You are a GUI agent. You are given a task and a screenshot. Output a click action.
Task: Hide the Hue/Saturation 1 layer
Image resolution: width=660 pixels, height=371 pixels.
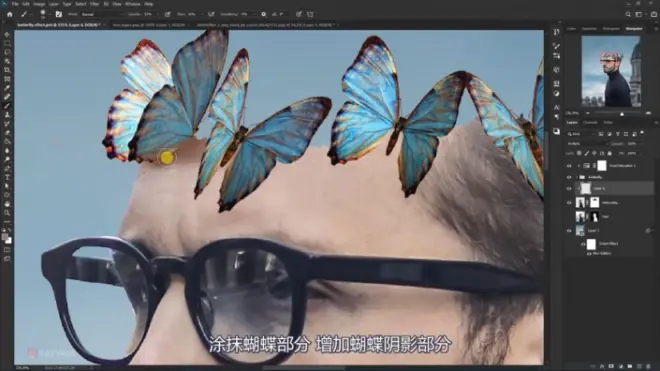tap(569, 166)
